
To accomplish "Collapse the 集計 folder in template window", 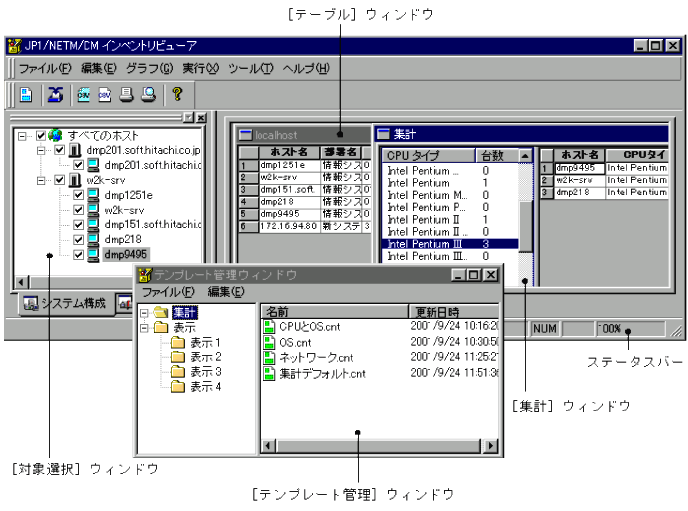I will click(144, 313).
